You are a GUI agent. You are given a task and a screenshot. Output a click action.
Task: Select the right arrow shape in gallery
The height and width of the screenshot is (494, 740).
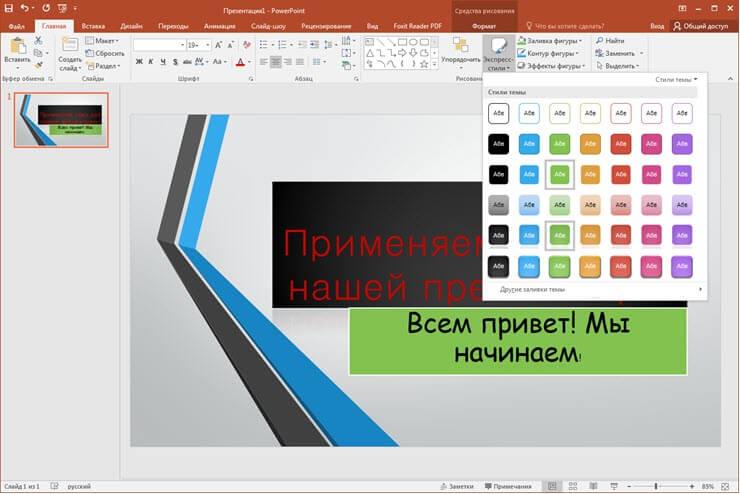point(402,53)
